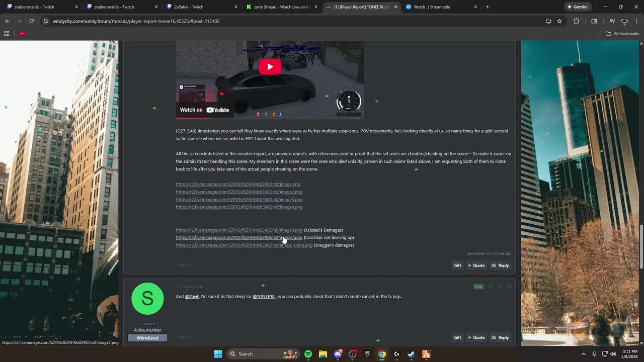644x362 pixels.
Task: Open a new browser tab
Action: [488, 7]
